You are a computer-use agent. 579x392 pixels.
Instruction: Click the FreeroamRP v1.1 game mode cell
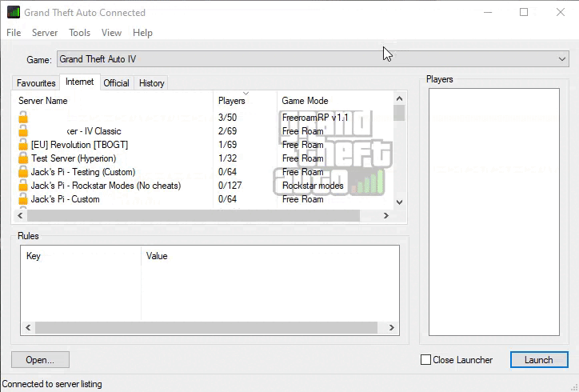315,117
